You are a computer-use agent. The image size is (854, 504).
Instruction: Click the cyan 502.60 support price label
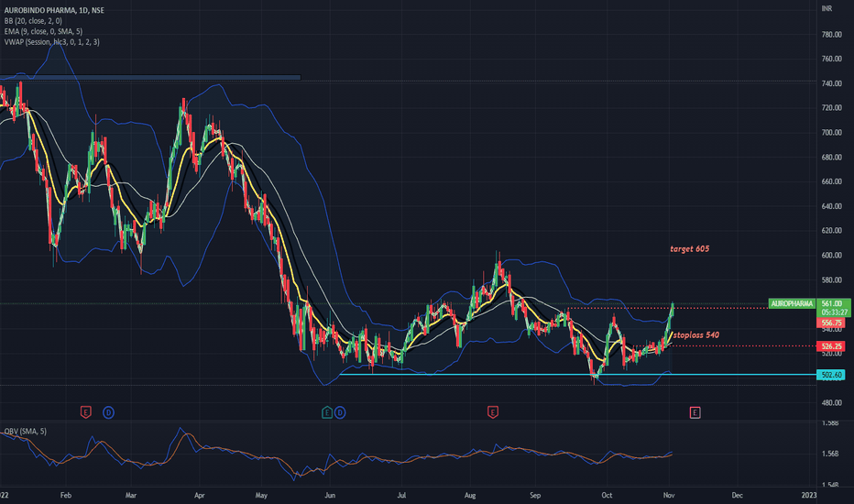coord(831,375)
